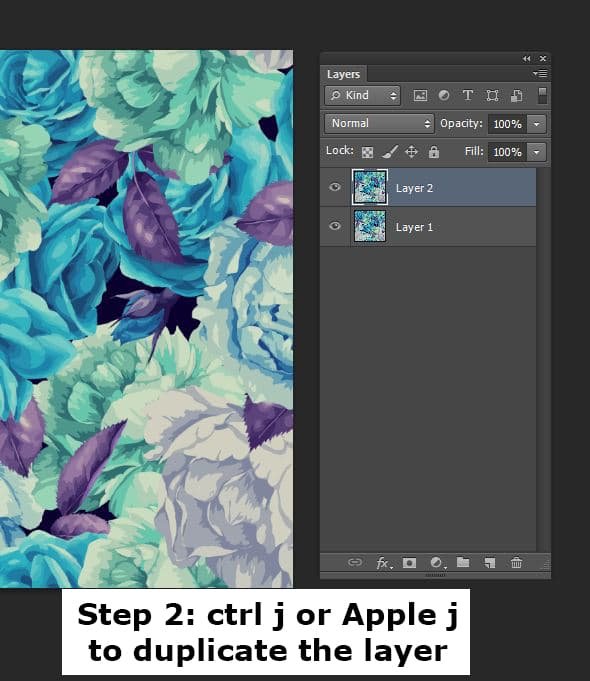Viewport: 590px width, 681px height.
Task: Create new fill or adjustment layer
Action: (x=437, y=563)
